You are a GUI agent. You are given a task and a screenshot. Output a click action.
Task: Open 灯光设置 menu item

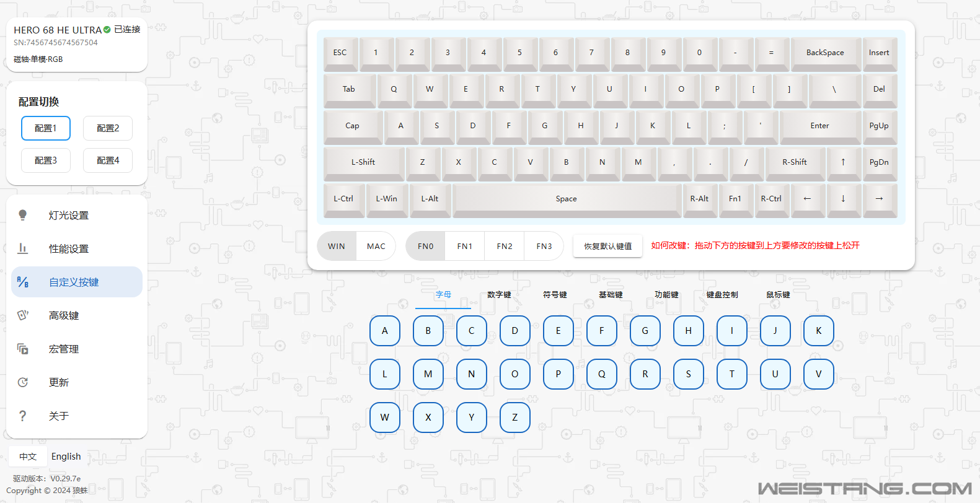tap(77, 215)
